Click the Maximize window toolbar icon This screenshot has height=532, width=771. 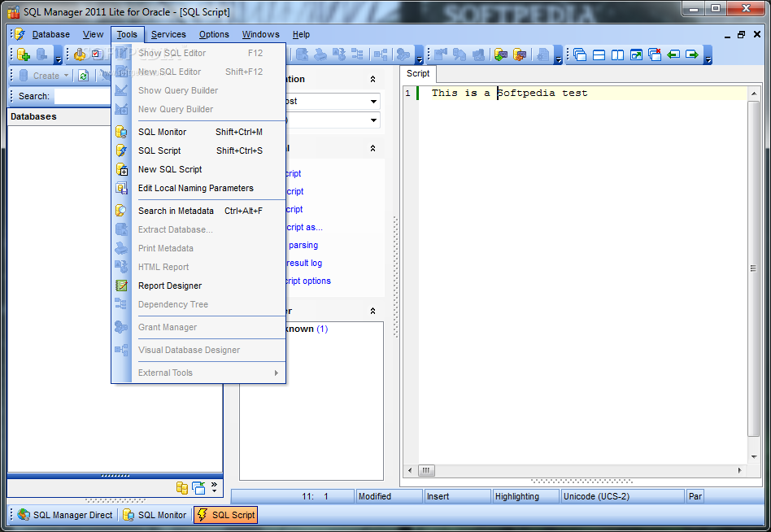pos(636,54)
